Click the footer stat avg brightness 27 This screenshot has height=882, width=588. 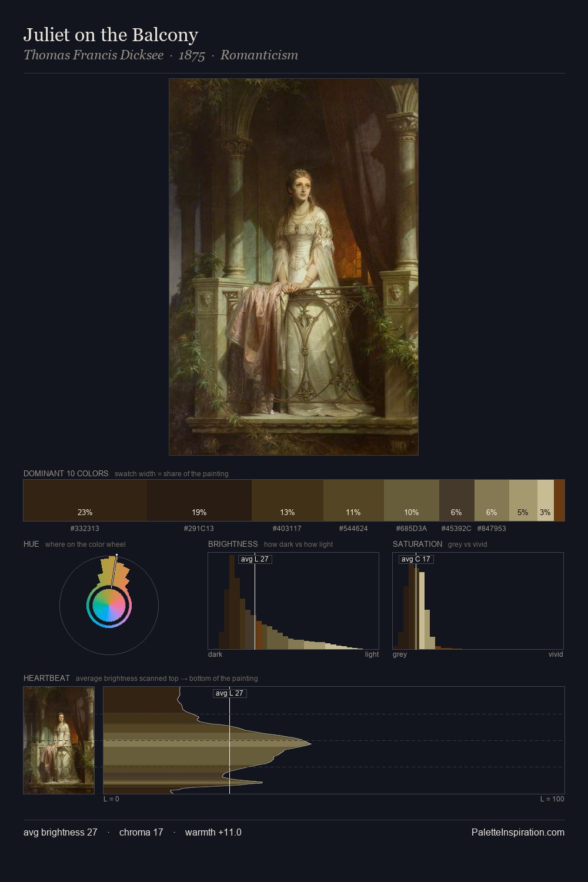pyautogui.click(x=61, y=832)
